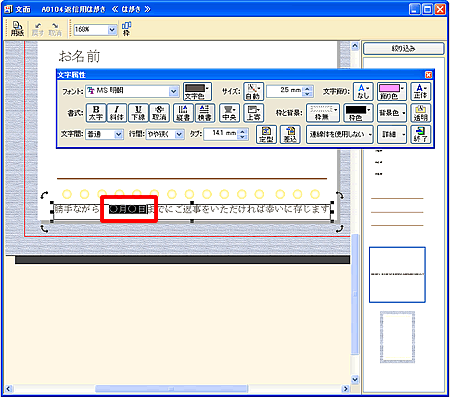Viewport: 450px width, 397px height.
Task: Open the 枠色 frame color swatch
Action: click(x=358, y=113)
